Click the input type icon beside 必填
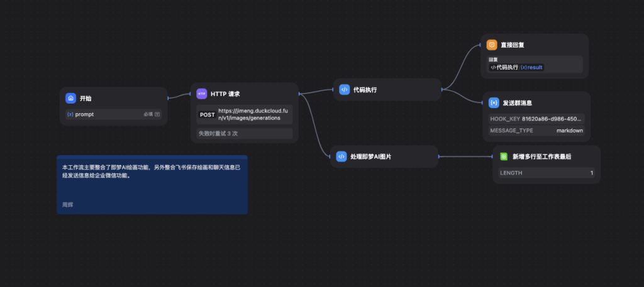The image size is (644, 287). pos(157,114)
